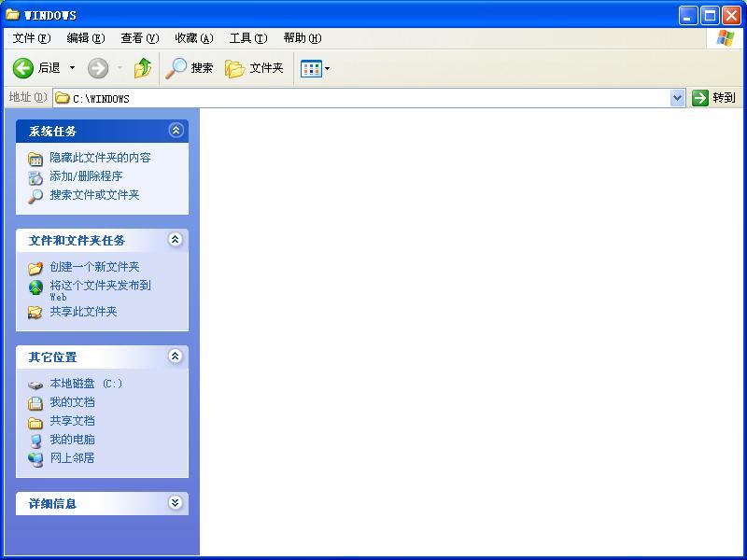Open the 查看(V) menu
The image size is (747, 560).
[x=139, y=38]
